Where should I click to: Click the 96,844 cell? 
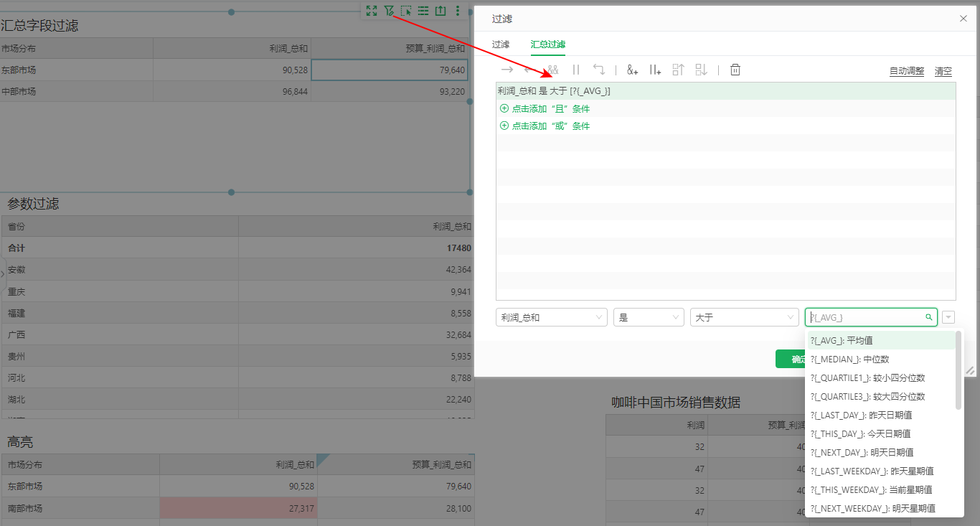232,92
